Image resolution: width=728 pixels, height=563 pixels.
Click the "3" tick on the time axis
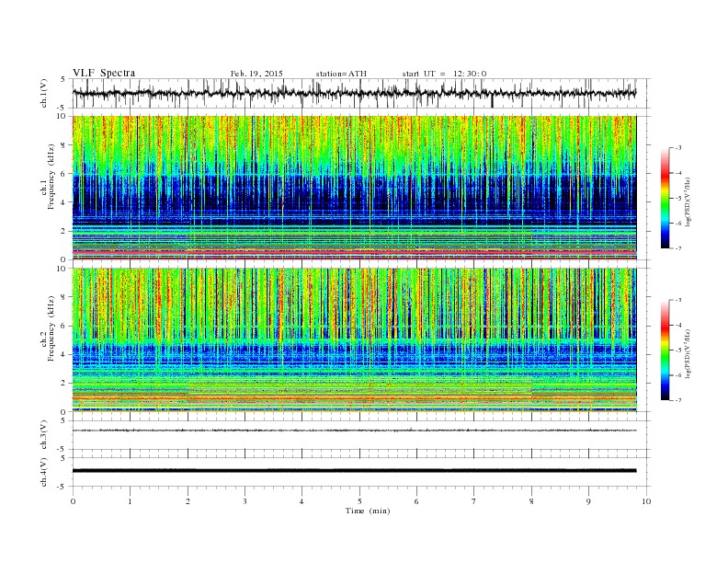click(x=245, y=501)
